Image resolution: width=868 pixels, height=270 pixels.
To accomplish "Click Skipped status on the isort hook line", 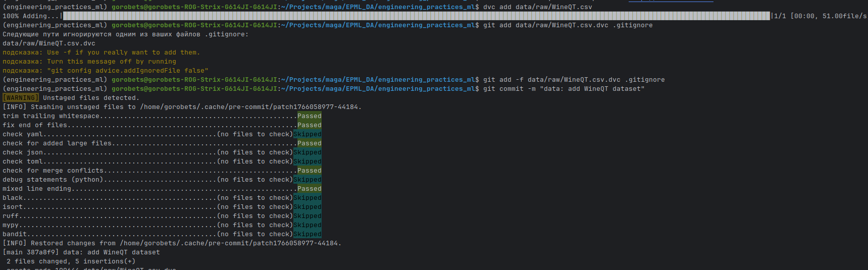I will (x=307, y=207).
